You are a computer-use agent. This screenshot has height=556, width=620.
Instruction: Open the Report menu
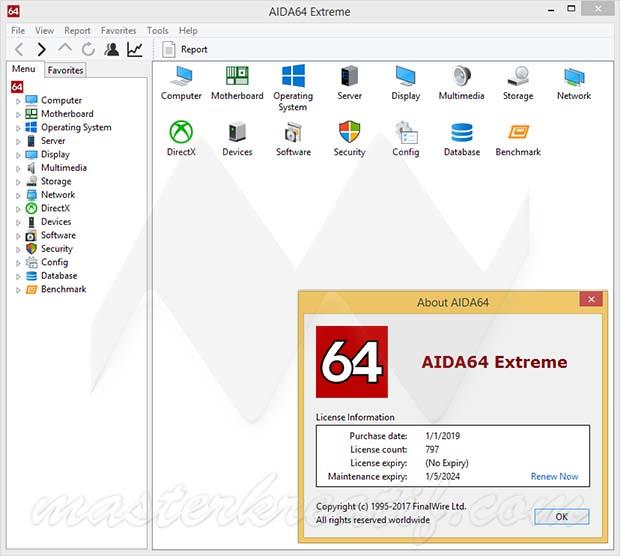tap(77, 30)
